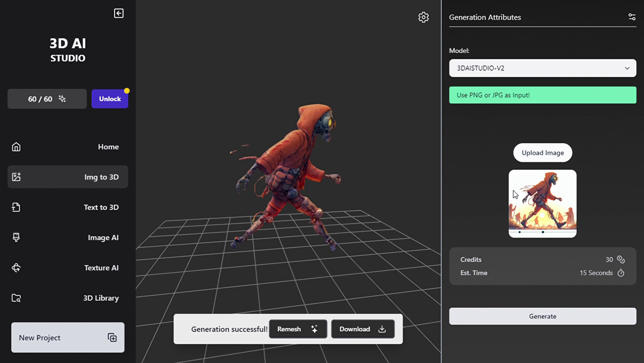The height and width of the screenshot is (363, 644).
Task: Open the Generation Attributes filter settings icon
Action: 631,16
